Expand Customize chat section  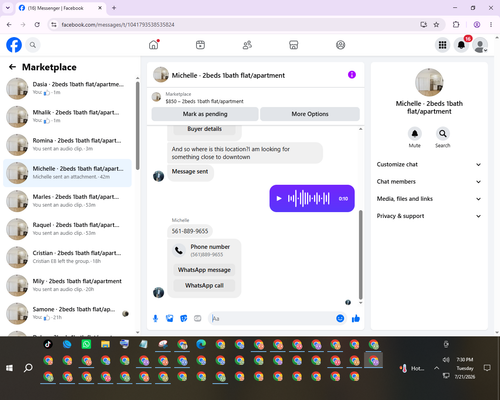click(x=429, y=164)
